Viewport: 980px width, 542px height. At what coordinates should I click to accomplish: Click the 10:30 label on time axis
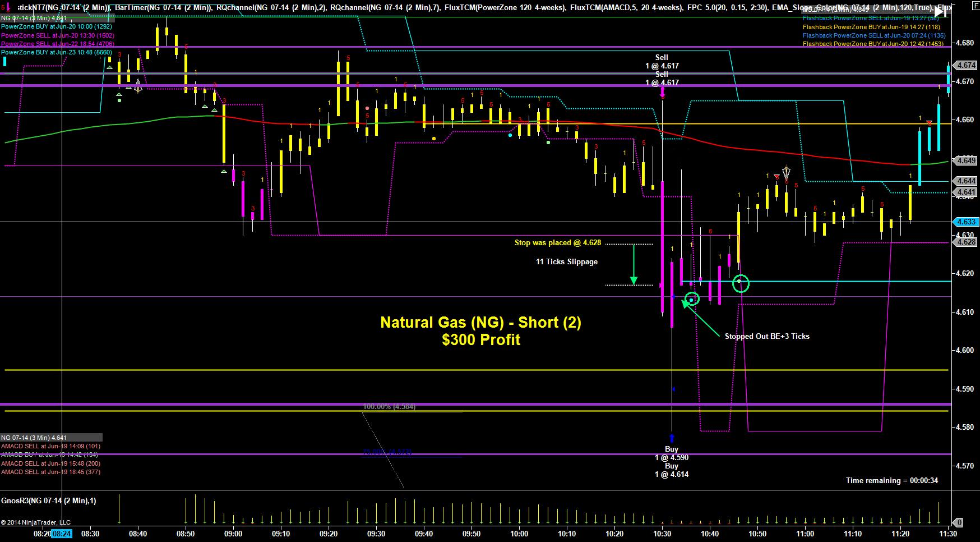(662, 534)
